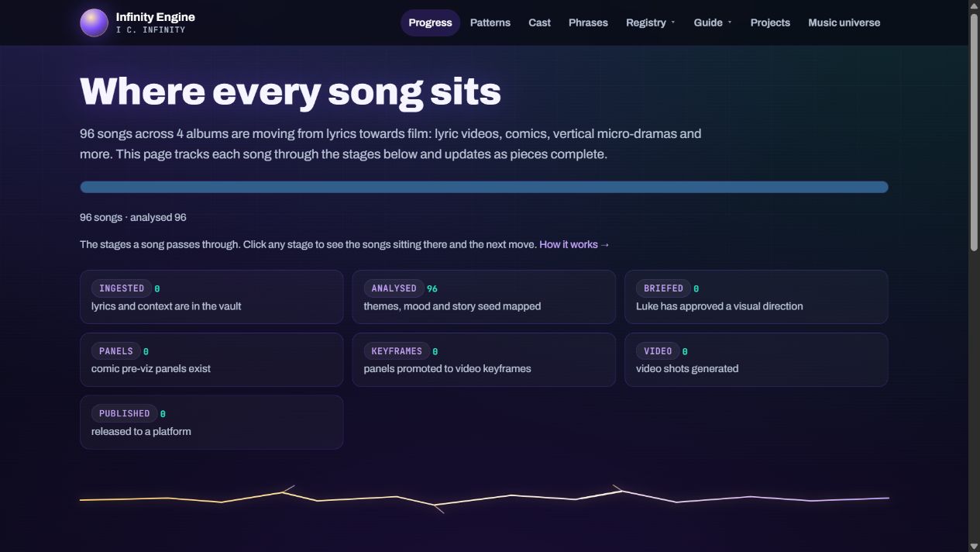Expand the Guide dropdown menu
Screen dimensions: 980x552
pos(712,22)
